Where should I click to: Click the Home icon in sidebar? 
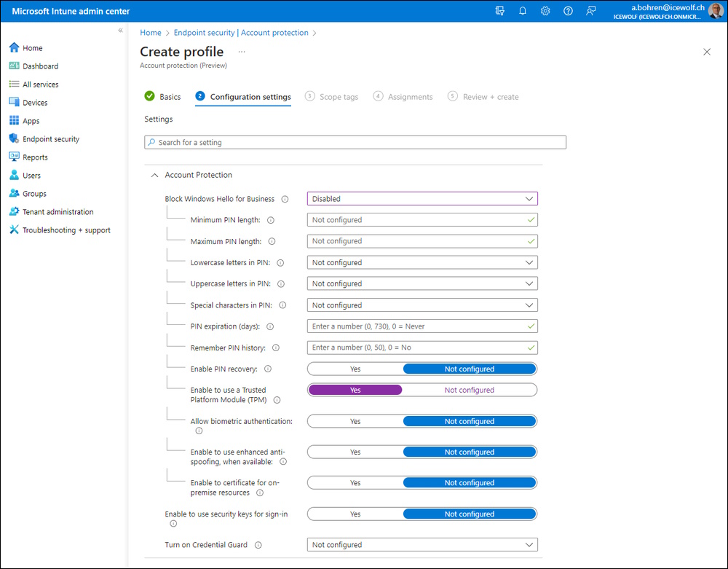click(15, 48)
